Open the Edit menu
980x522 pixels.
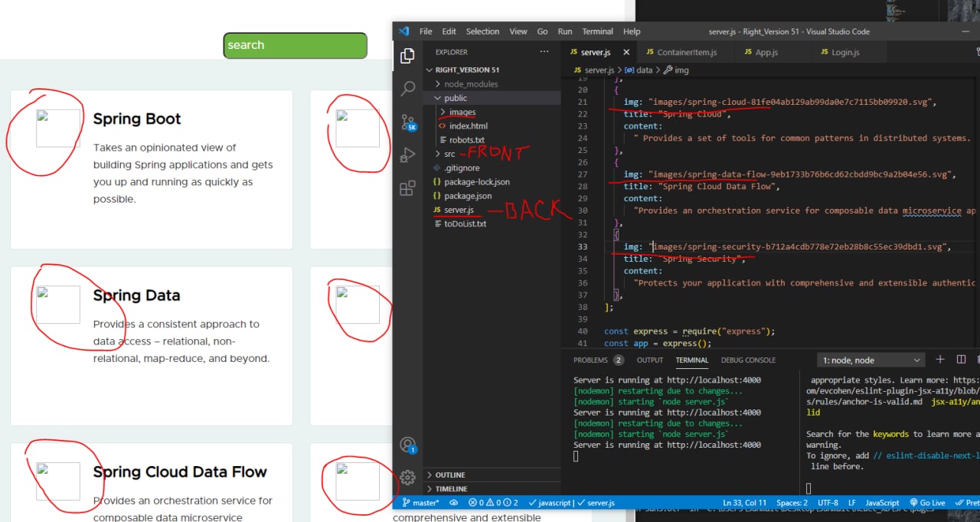click(449, 31)
